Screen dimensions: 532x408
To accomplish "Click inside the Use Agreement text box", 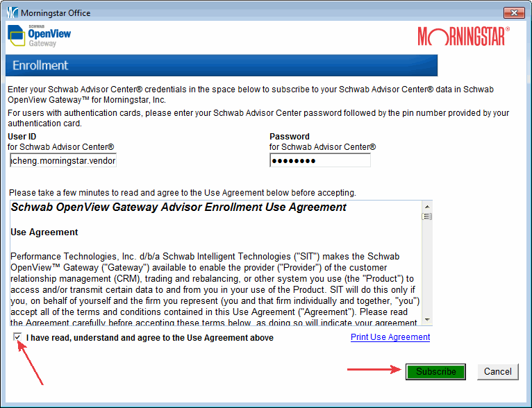I will (x=215, y=278).
